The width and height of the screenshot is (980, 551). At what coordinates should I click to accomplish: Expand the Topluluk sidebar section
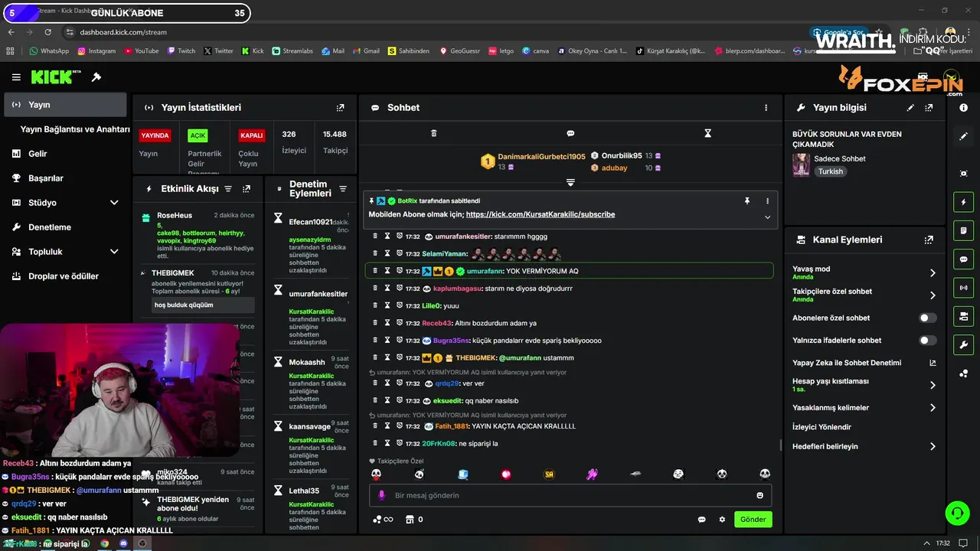[x=114, y=252]
